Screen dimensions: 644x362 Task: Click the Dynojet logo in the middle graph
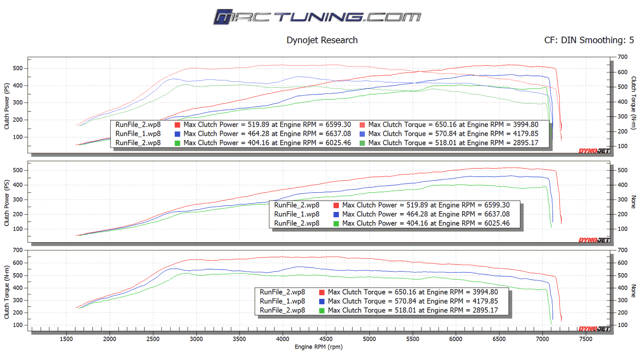[x=594, y=240]
